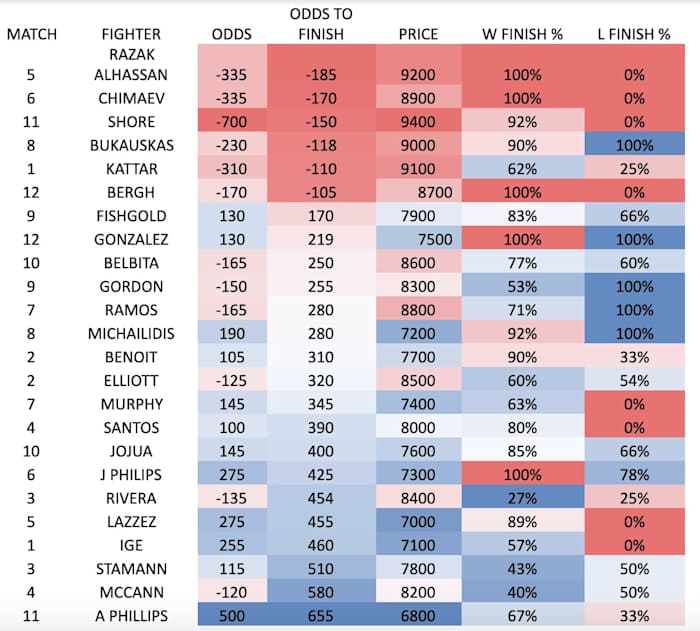Select the BERGH price cell 8700
Screen dimensions: 700x631
point(418,192)
